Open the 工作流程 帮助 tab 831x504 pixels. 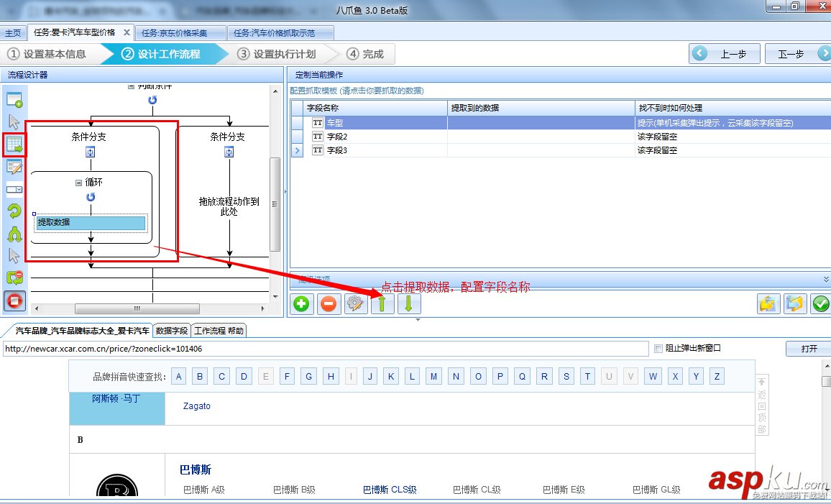[x=219, y=331]
